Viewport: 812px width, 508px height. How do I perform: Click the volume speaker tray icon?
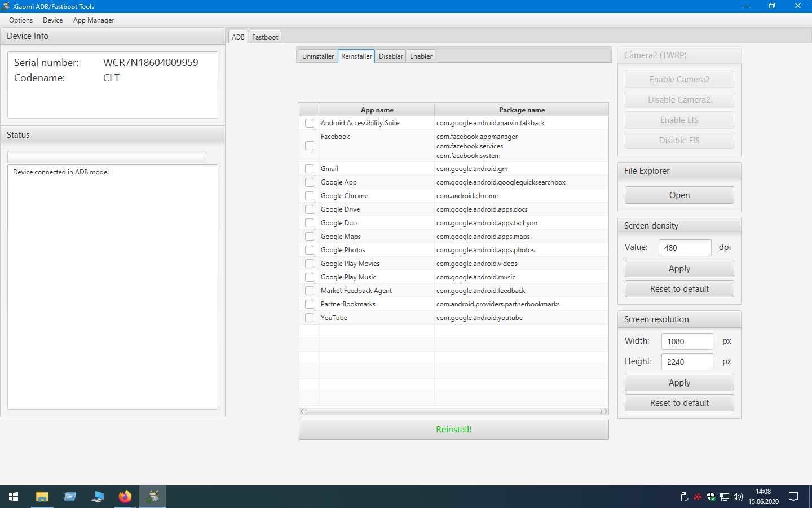click(738, 497)
